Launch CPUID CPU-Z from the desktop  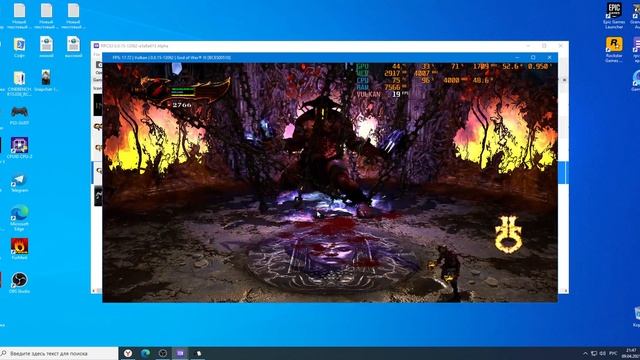19,148
